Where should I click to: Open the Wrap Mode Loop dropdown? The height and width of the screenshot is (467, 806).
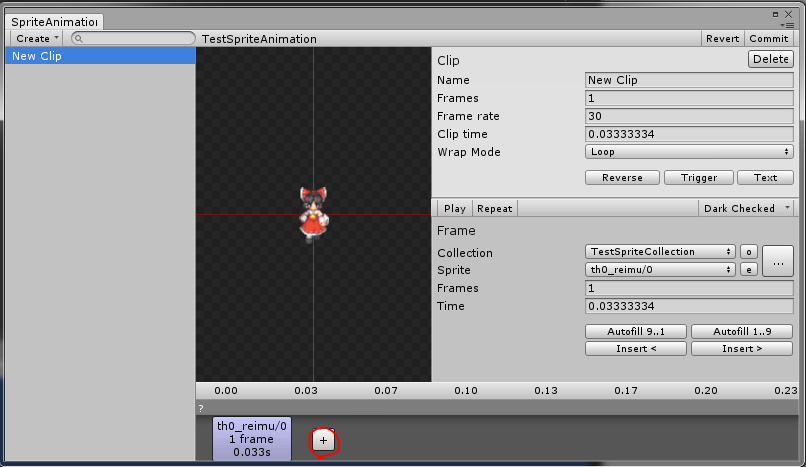coord(689,152)
